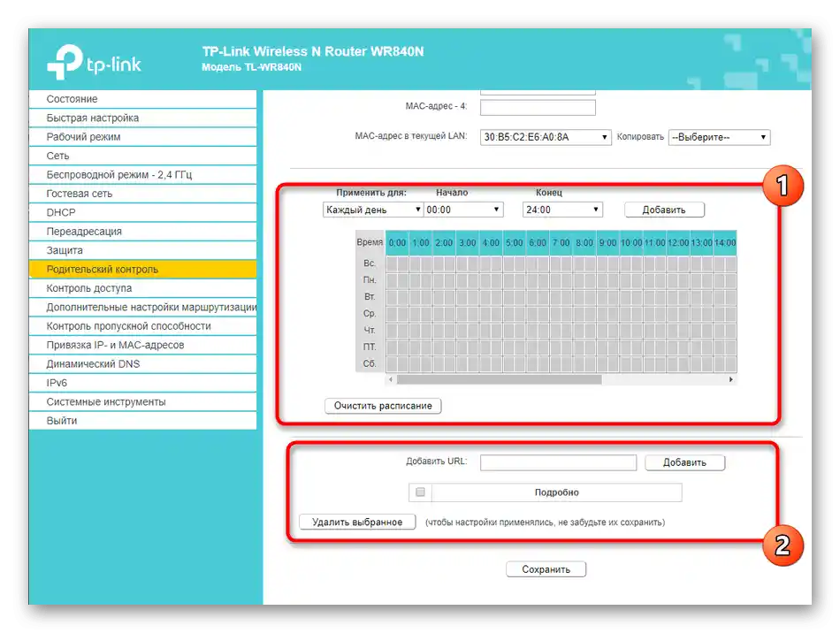Click the 9:00 time column header

608,242
